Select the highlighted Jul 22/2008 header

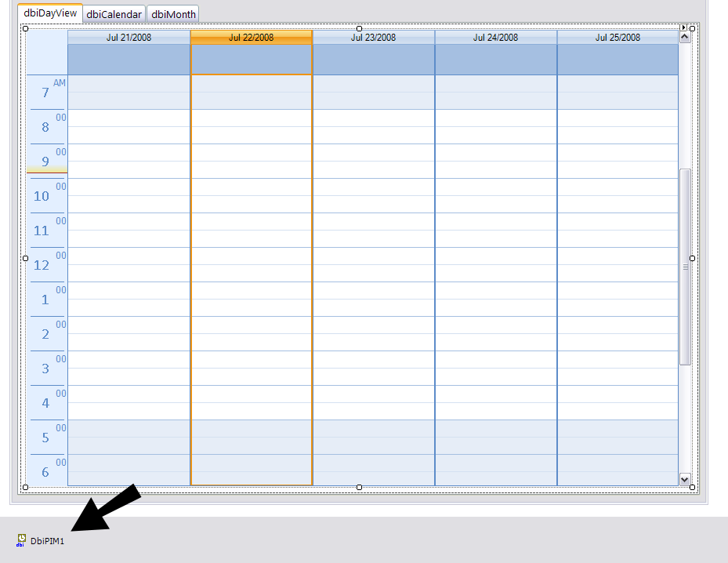[252, 37]
